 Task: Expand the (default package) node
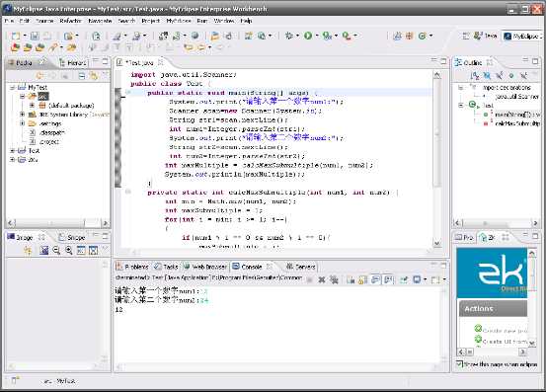point(32,105)
